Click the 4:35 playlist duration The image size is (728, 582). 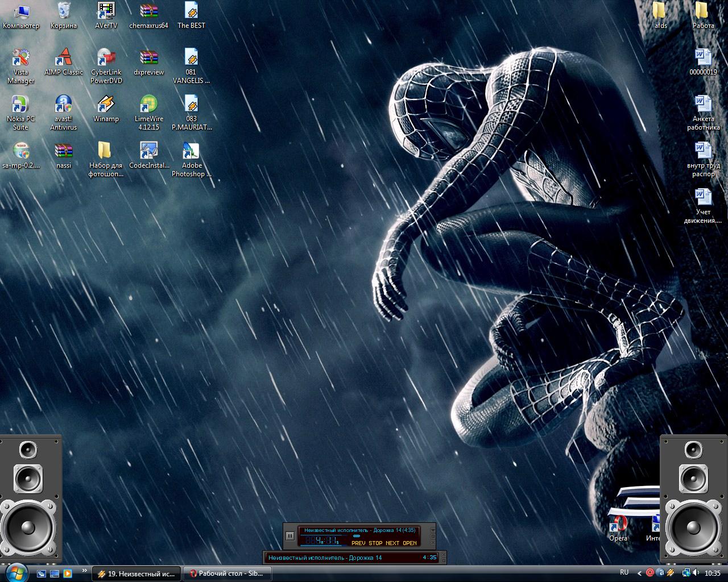tap(429, 558)
